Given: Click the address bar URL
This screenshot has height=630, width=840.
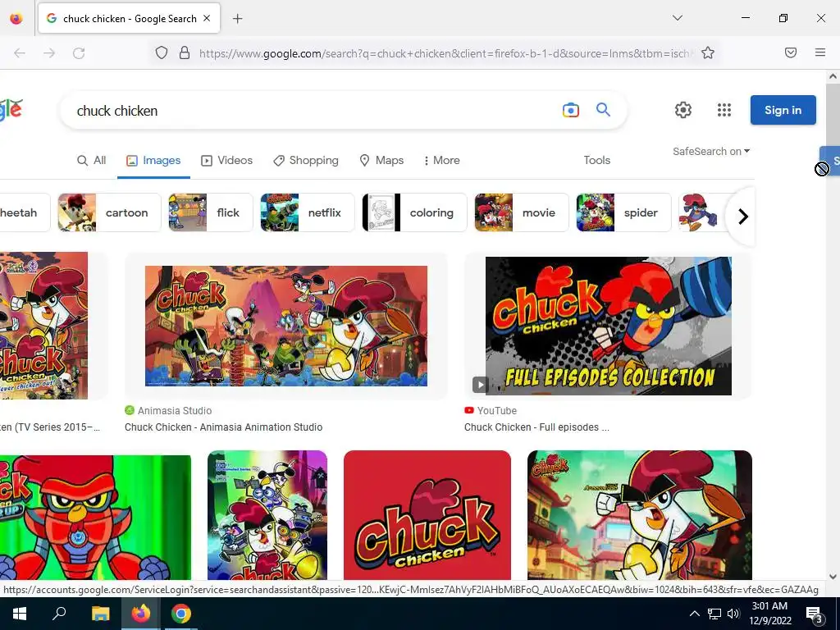Looking at the screenshot, I should 445,53.
